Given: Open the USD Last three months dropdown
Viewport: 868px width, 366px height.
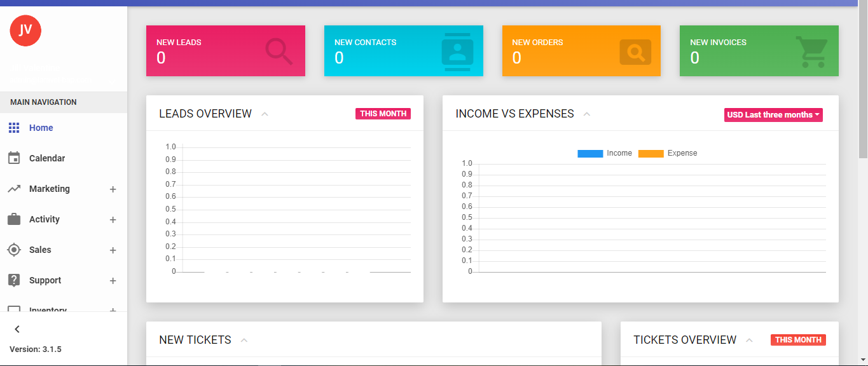Looking at the screenshot, I should pos(773,114).
